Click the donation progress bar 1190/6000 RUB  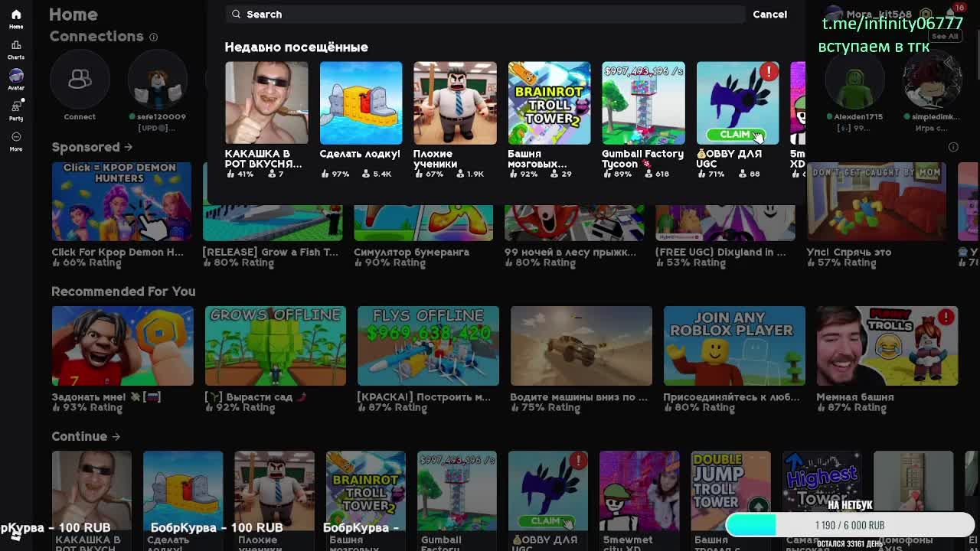pyautogui.click(x=850, y=525)
